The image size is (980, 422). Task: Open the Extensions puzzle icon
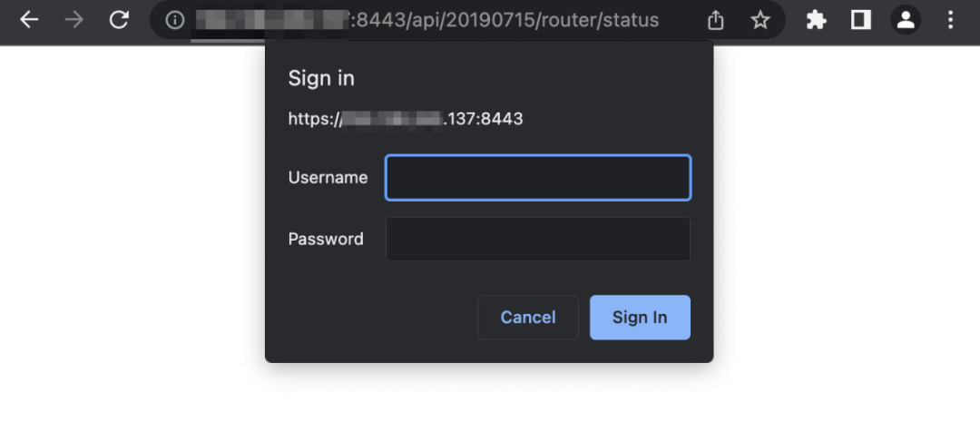point(817,20)
